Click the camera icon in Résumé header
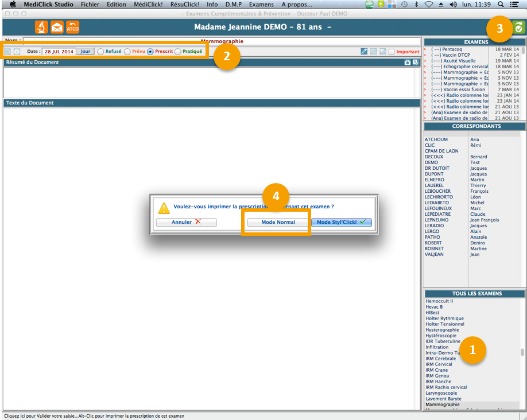This screenshot has height=420, width=527. (x=408, y=62)
